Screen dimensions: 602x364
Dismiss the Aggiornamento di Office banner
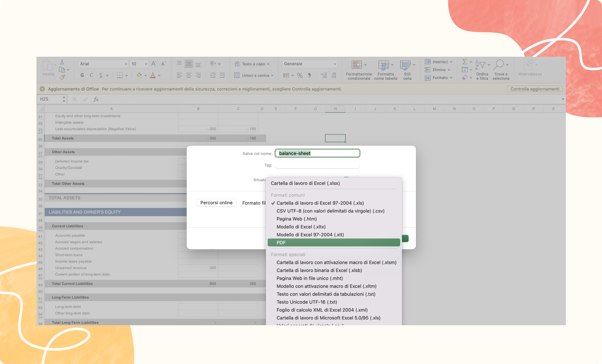[42, 89]
